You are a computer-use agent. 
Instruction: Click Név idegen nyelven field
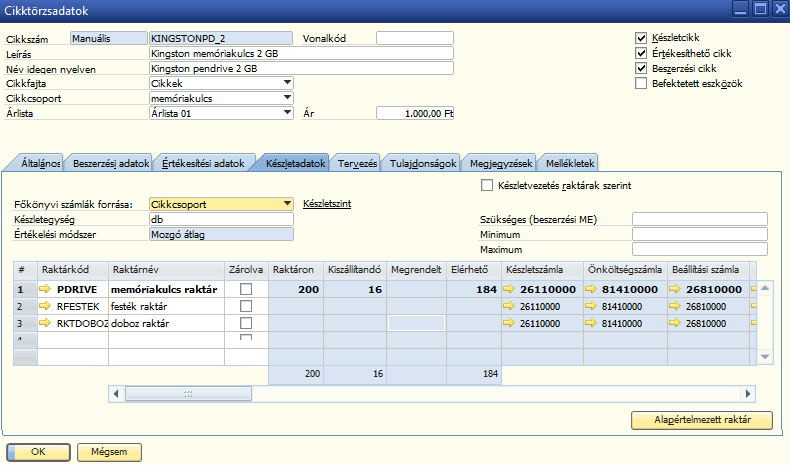301,69
